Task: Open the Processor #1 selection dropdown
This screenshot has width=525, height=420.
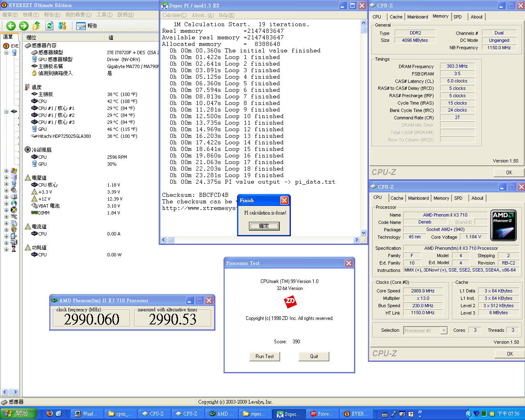Action: pos(444,331)
